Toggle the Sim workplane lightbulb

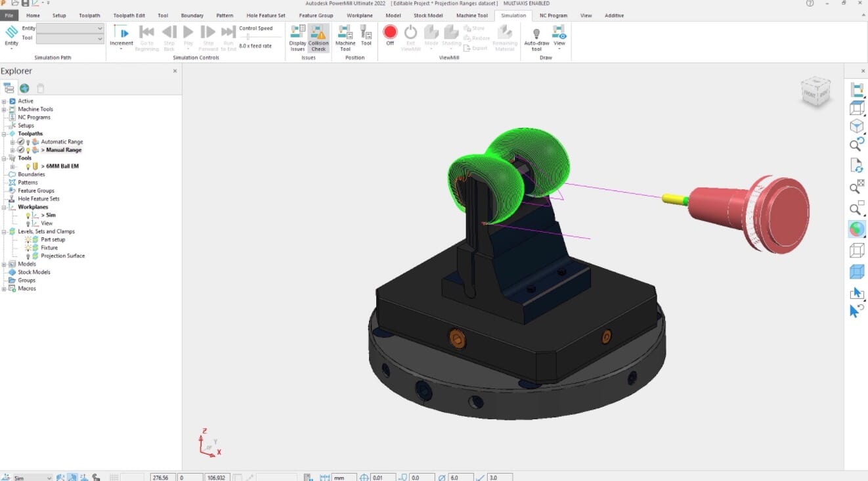[x=28, y=215]
